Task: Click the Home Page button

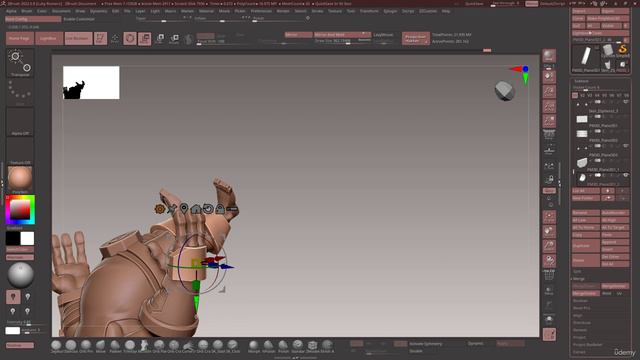Action: pyautogui.click(x=19, y=38)
